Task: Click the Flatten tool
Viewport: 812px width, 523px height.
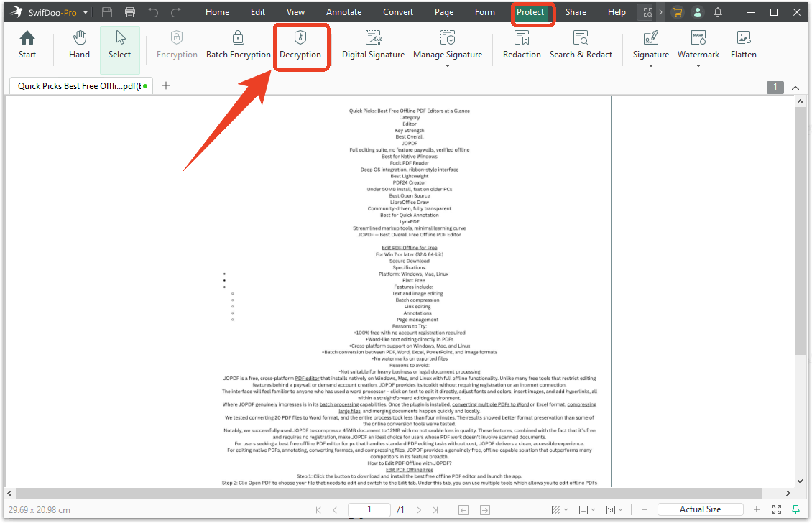Action: [x=743, y=45]
